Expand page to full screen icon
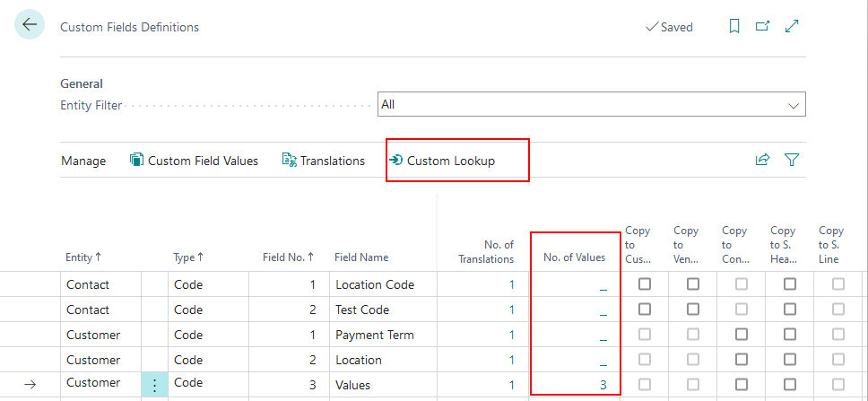Screen dimensions: 868x401 pos(792,27)
